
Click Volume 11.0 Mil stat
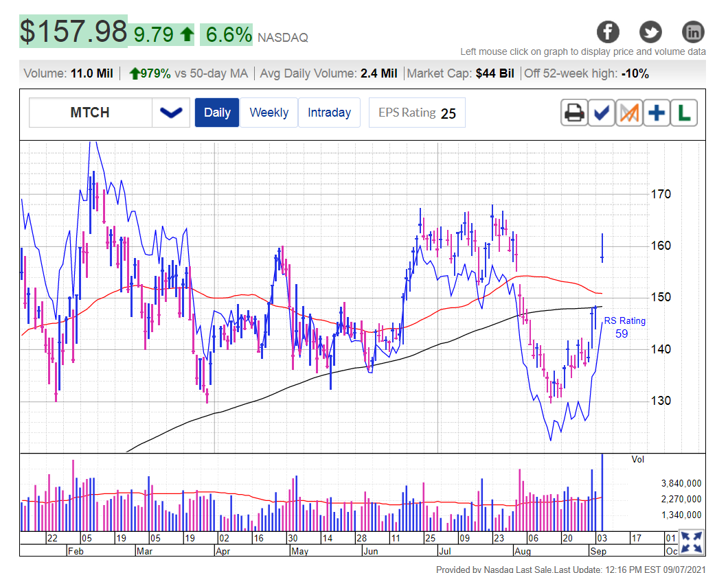pyautogui.click(x=68, y=73)
